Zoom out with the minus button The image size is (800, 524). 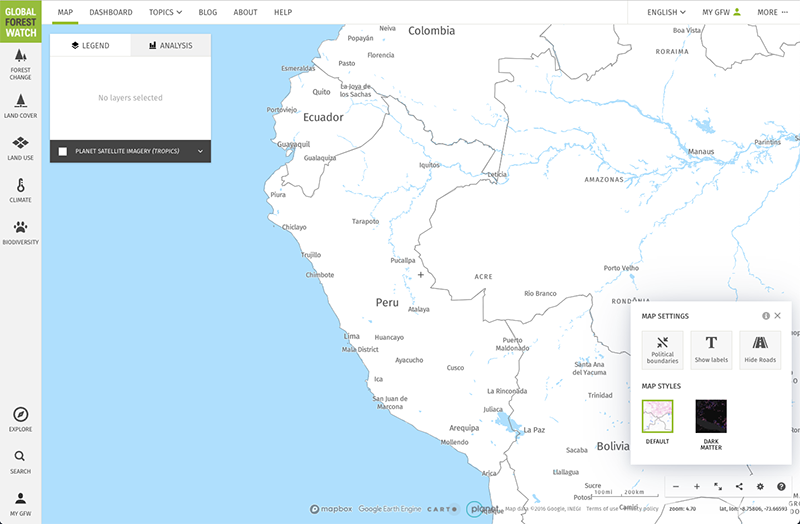(676, 487)
